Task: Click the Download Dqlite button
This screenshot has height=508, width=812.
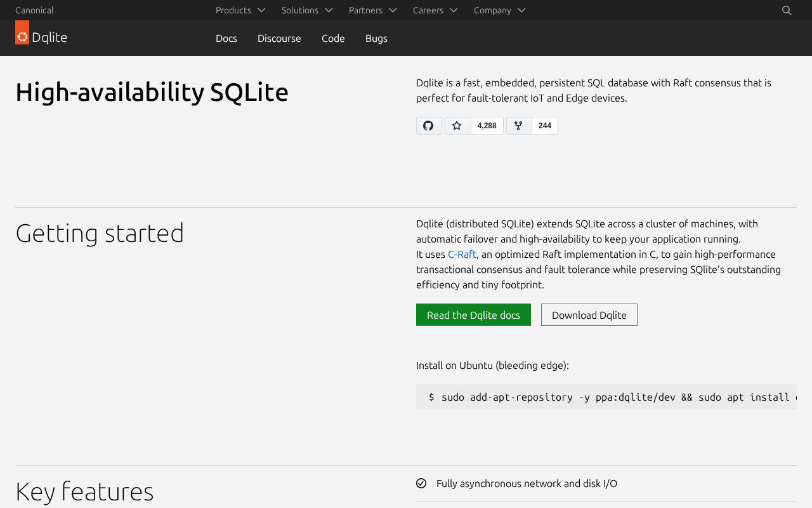Action: [x=589, y=315]
